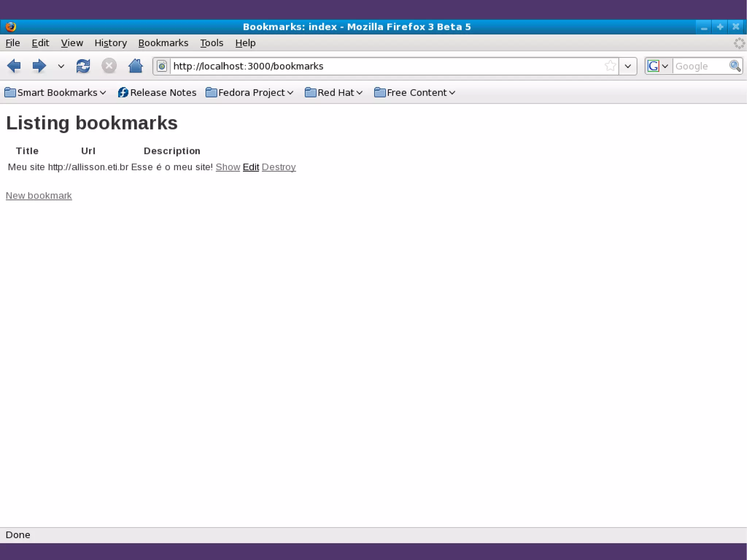747x560 pixels.
Task: Click the Show link for Meu site
Action: [x=228, y=167]
